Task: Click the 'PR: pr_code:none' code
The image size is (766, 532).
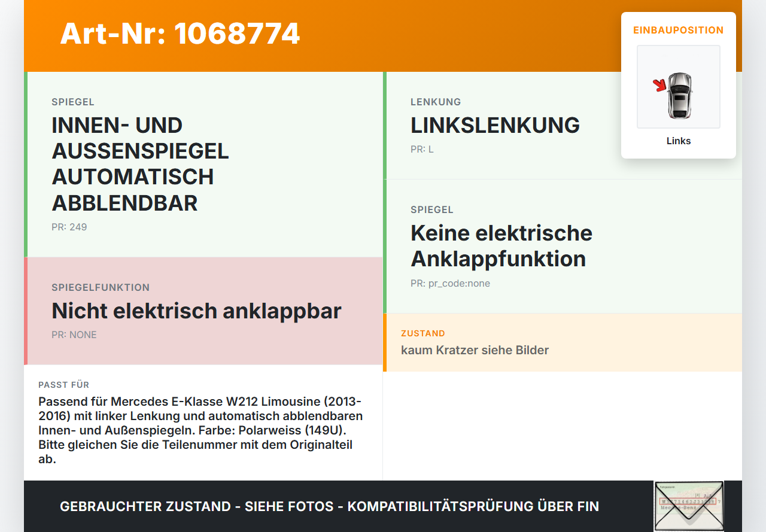Action: click(x=450, y=283)
